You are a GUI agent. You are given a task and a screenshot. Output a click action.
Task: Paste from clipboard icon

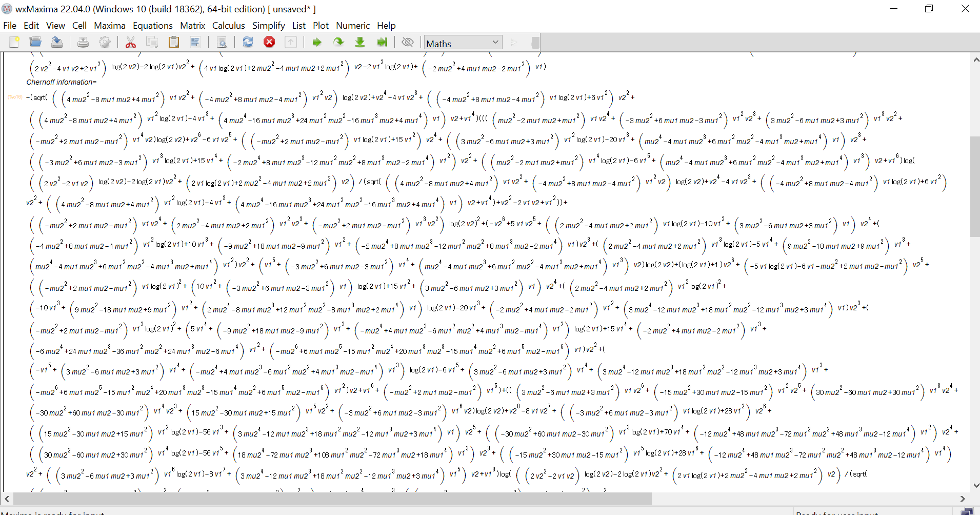[174, 42]
